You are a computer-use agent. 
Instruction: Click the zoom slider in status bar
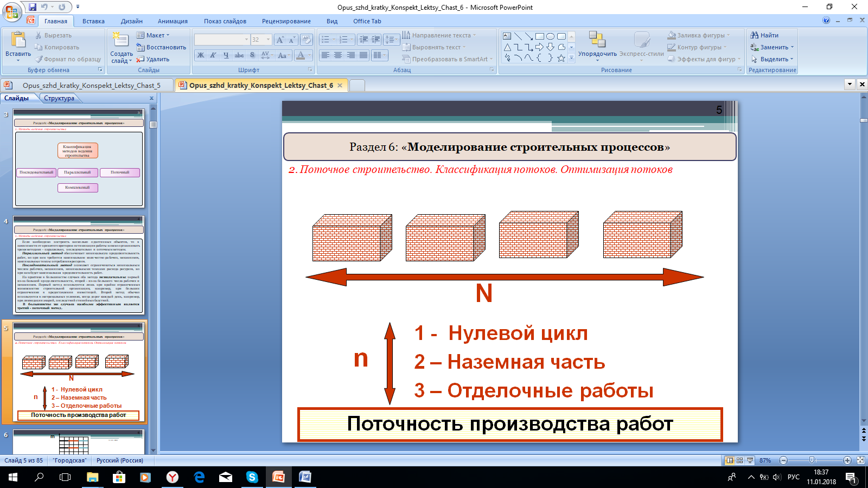click(x=812, y=460)
